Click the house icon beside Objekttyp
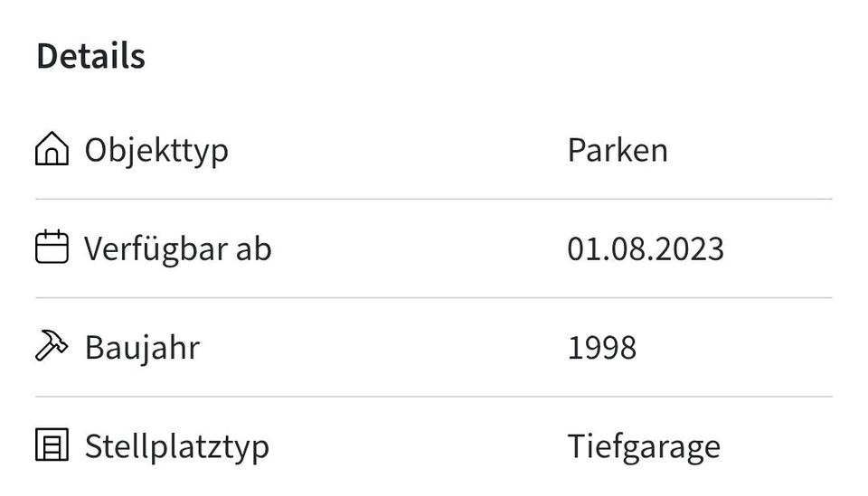Viewport: 868px width, 496px height. pos(52,149)
